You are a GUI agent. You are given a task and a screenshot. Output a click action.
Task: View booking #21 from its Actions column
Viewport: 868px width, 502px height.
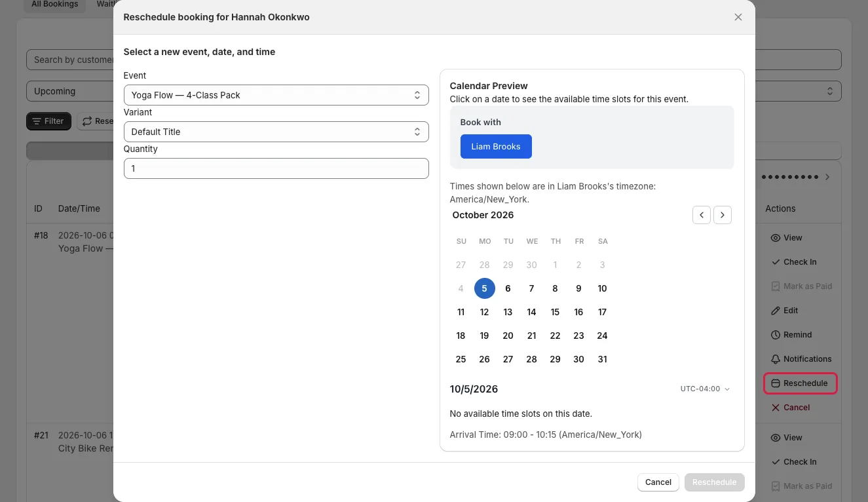coord(787,438)
